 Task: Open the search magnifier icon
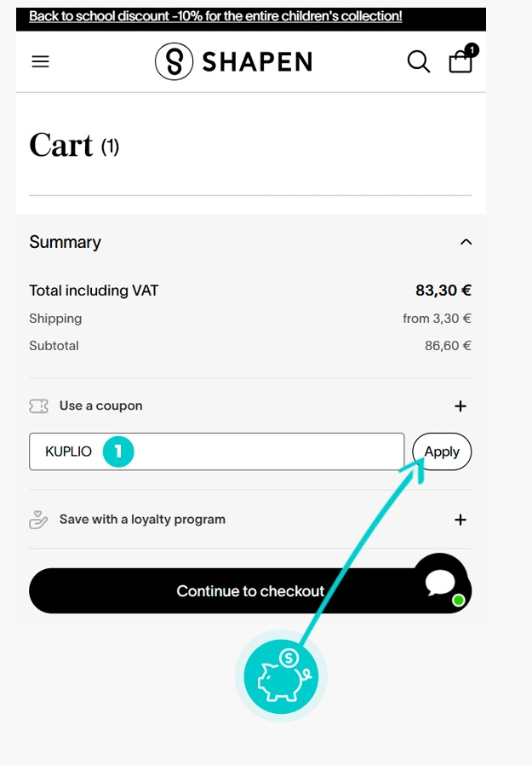(418, 61)
